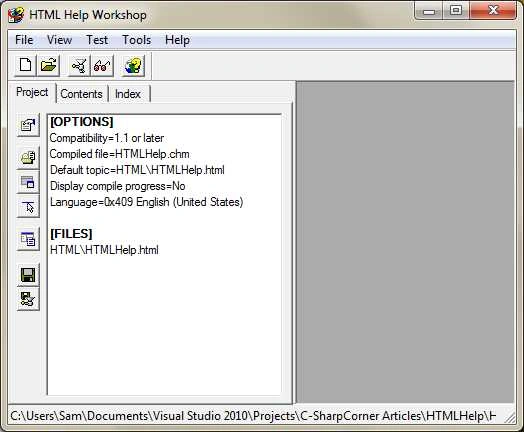Open the Tools menu

click(137, 40)
